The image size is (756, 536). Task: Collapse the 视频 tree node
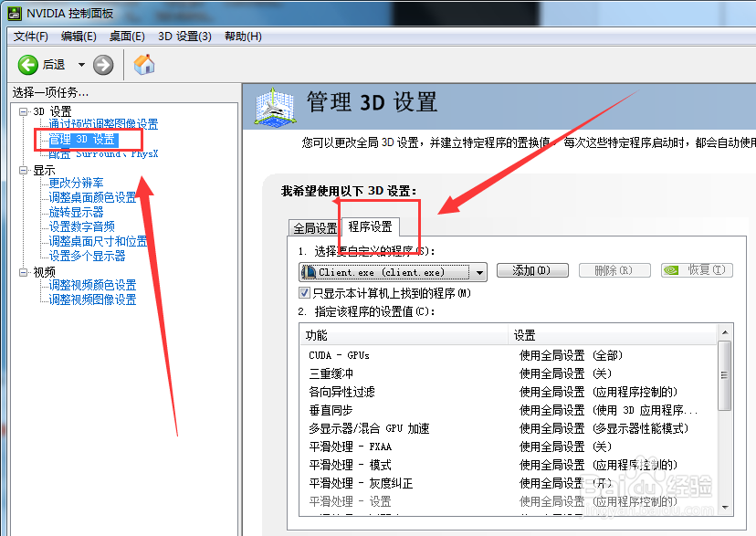(x=23, y=272)
